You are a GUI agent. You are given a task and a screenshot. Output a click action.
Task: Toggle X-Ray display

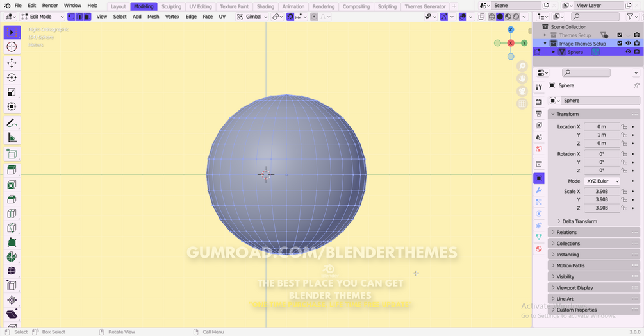pyautogui.click(x=481, y=17)
